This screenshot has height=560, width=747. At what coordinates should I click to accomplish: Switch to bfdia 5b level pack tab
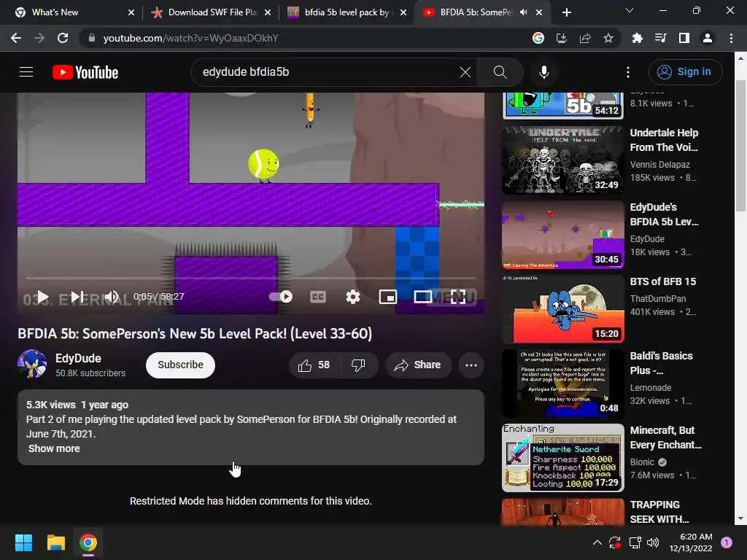pyautogui.click(x=348, y=12)
